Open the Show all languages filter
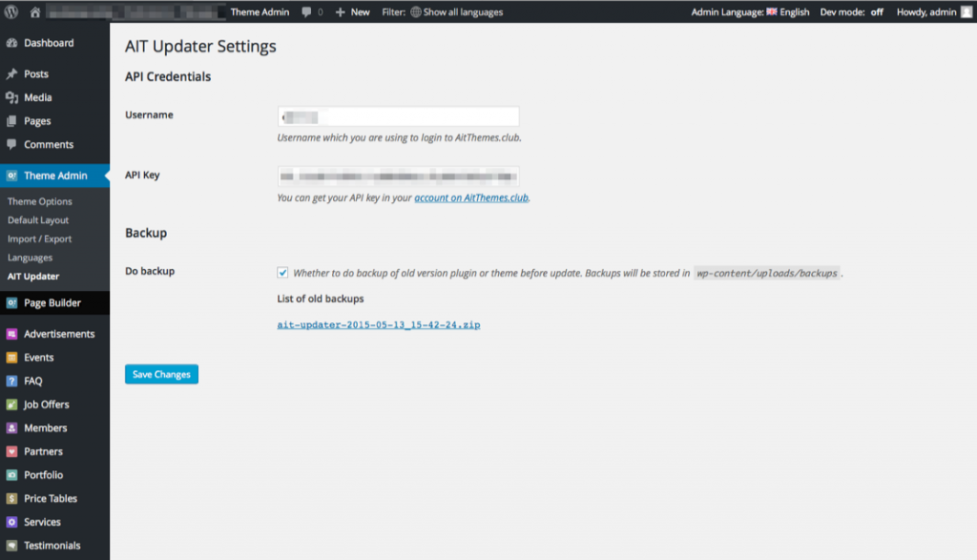 click(x=457, y=11)
